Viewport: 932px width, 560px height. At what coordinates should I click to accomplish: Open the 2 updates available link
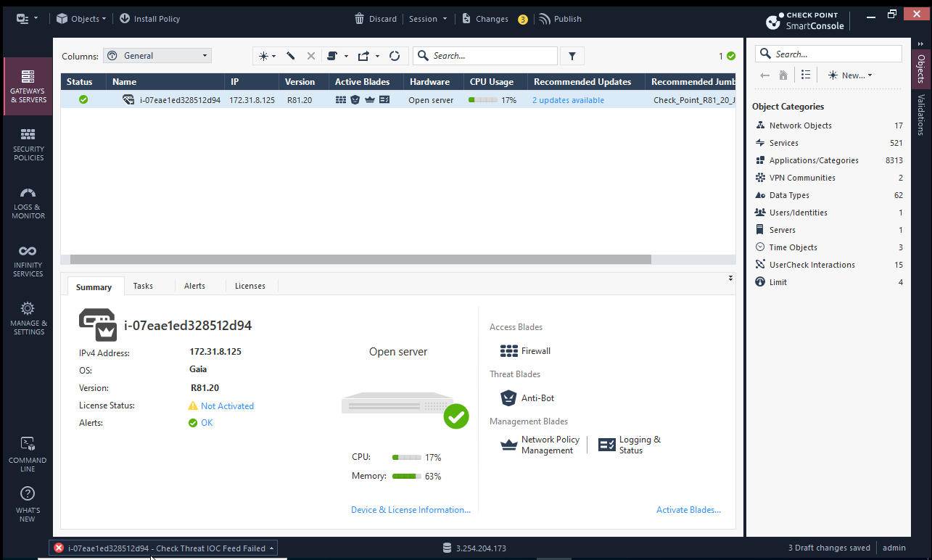(x=568, y=100)
